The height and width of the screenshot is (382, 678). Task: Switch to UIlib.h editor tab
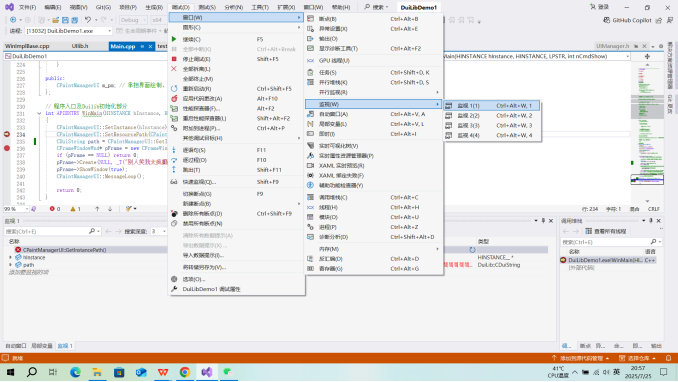pyautogui.click(x=80, y=46)
